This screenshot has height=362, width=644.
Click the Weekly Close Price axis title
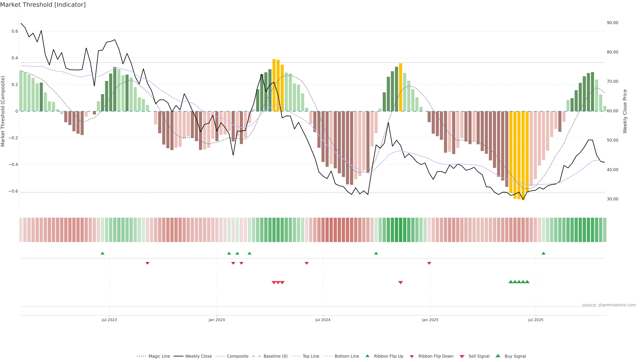pyautogui.click(x=625, y=111)
